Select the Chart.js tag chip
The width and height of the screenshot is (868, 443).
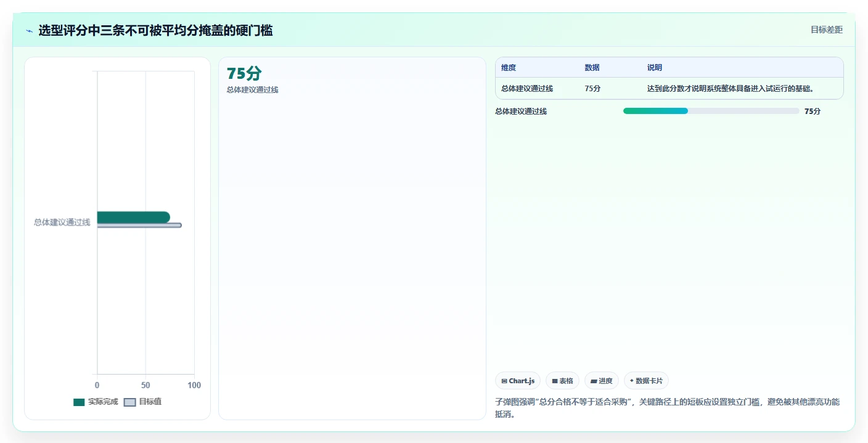pos(518,381)
